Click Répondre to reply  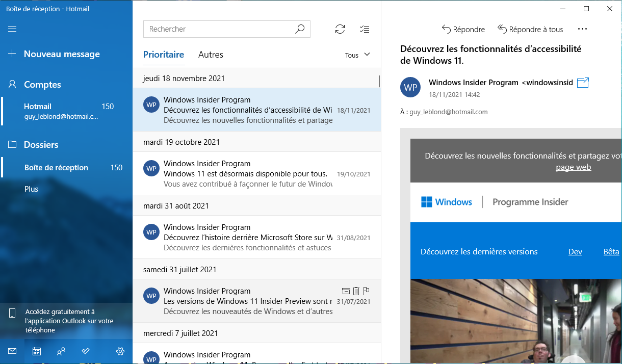point(463,29)
